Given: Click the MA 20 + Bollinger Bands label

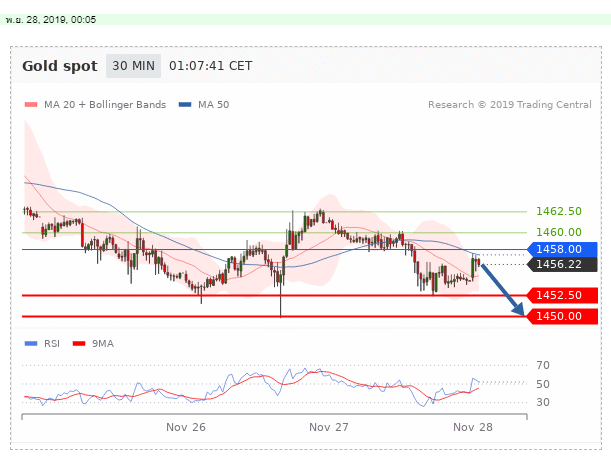Looking at the screenshot, I should tap(105, 104).
